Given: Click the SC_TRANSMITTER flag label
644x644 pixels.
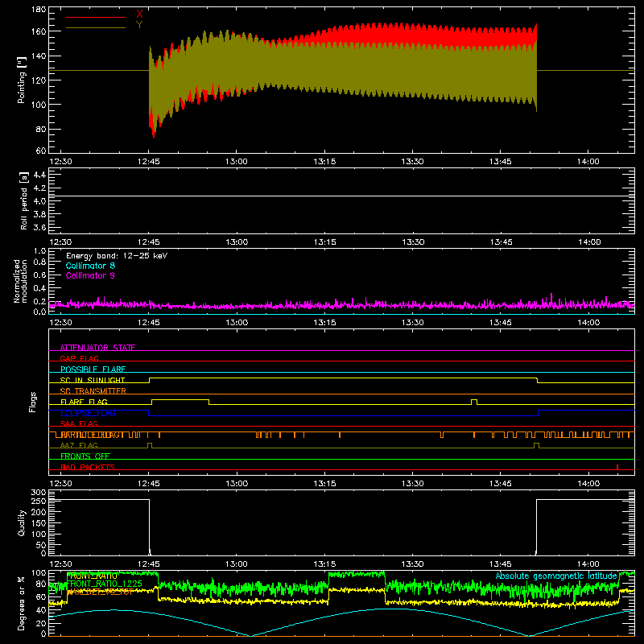Looking at the screenshot, I should 93,390.
